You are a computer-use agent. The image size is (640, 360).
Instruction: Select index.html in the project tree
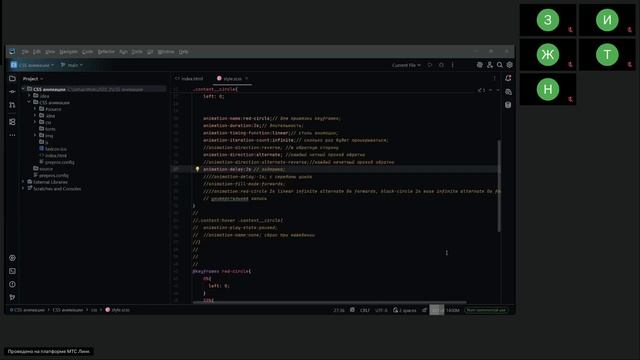(x=53, y=156)
